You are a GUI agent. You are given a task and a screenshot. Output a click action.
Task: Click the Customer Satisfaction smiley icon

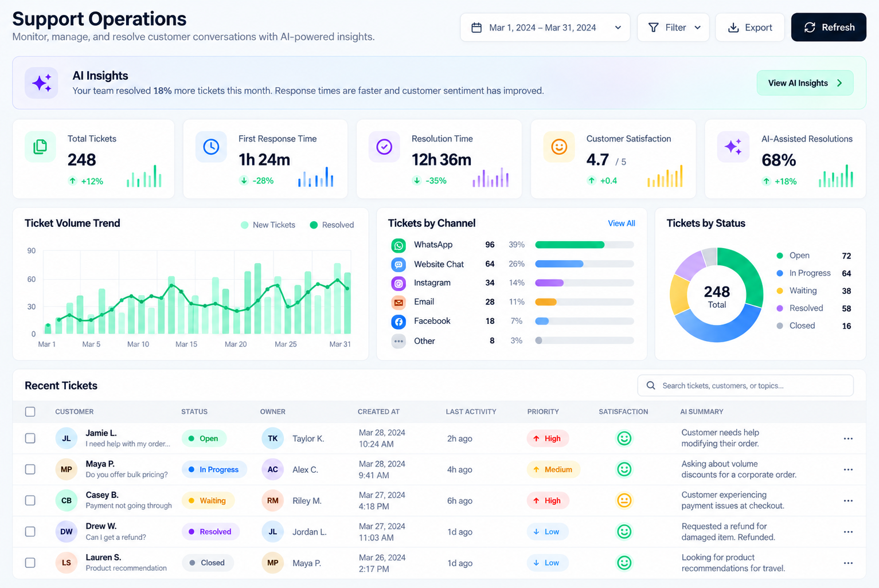[559, 147]
